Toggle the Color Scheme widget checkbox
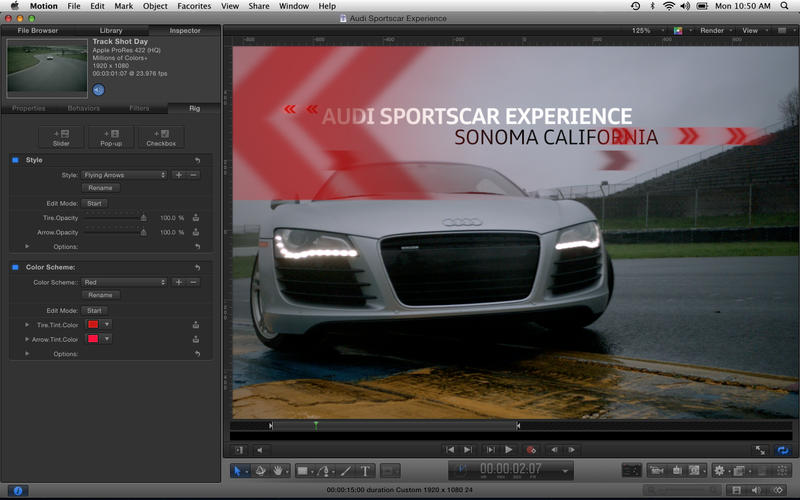 [x=15, y=267]
